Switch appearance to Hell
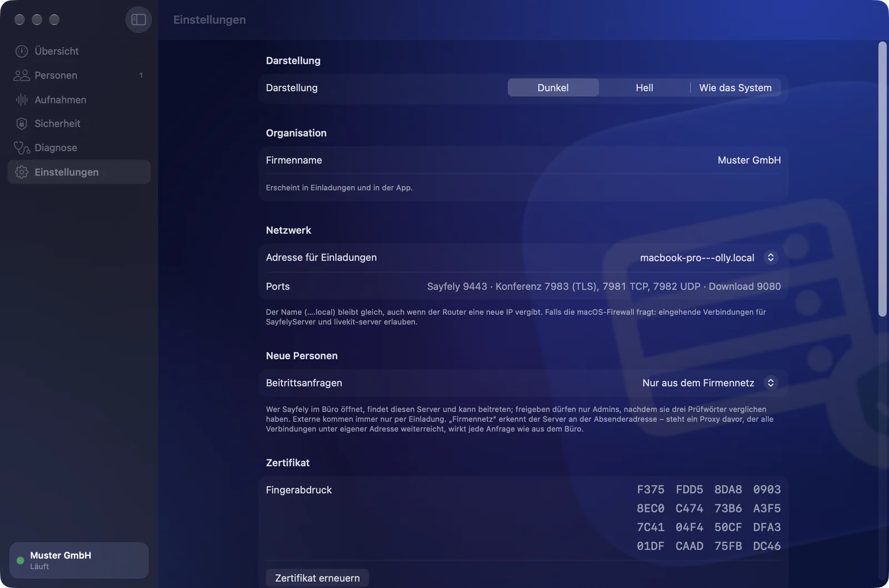 [x=644, y=87]
